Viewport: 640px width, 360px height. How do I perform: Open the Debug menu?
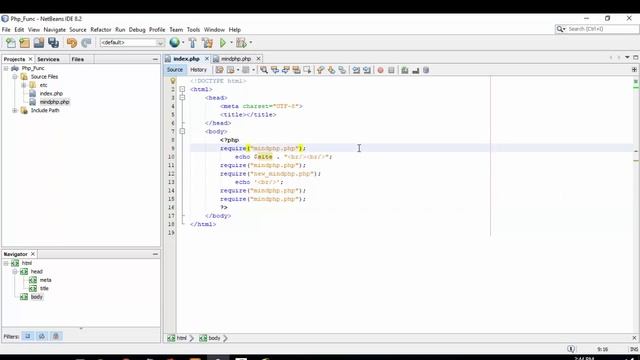137,30
